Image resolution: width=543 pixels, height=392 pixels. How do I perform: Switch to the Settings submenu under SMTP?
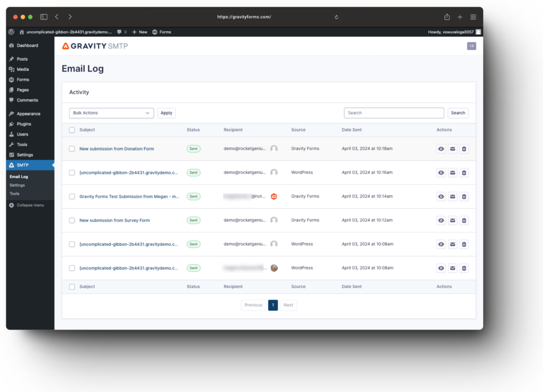pyautogui.click(x=17, y=185)
